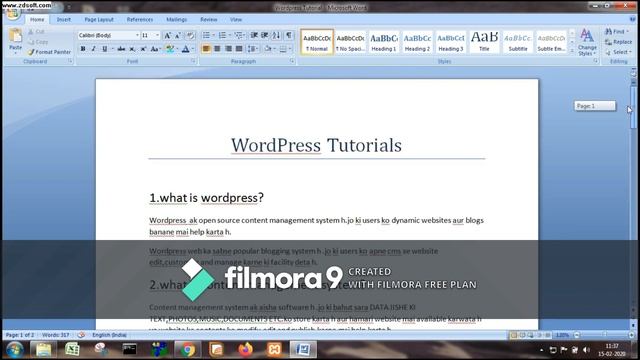Image resolution: width=640 pixels, height=360 pixels.
Task: Click the Increase Indent icon
Action: point(265,35)
